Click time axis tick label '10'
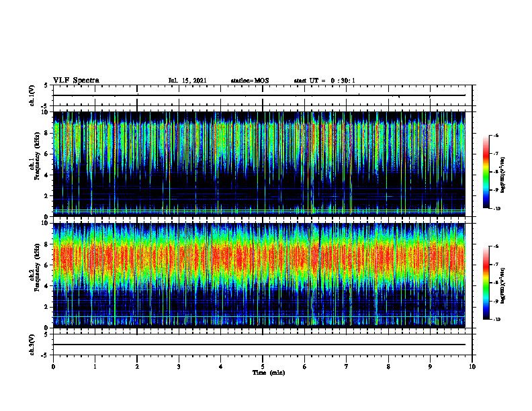The image size is (532, 411). [472, 367]
